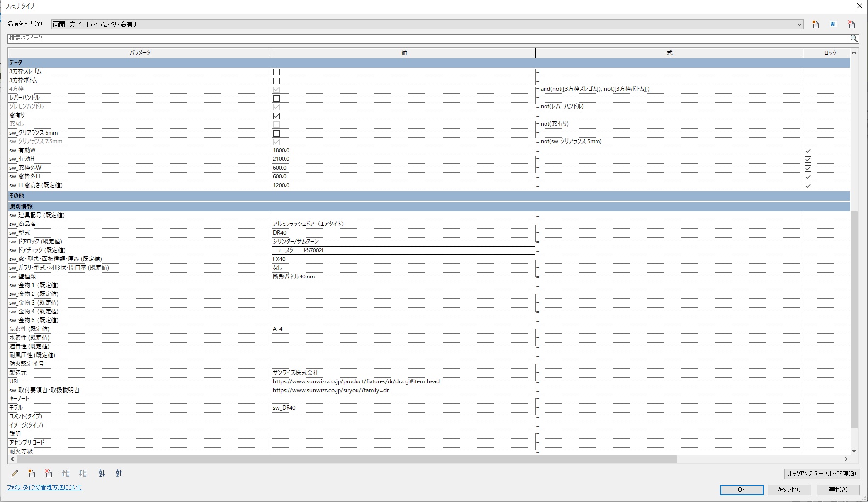
Task: Open ルックアップ テーブルを管理(G)
Action: tap(822, 473)
